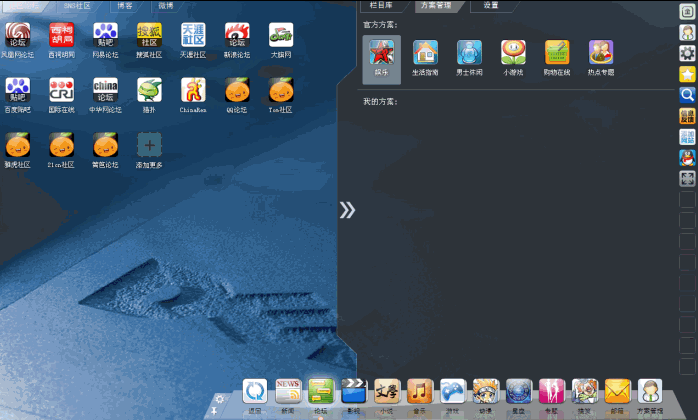Screen dimensions: 698x420
Task: Open the NEWS 新闻 dock icon
Action: click(288, 391)
